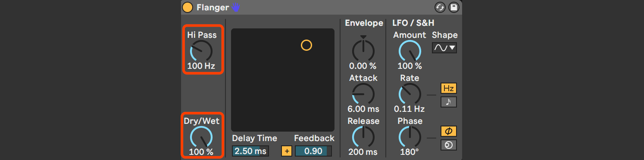Click the hot-swap presets icon

[x=440, y=7]
